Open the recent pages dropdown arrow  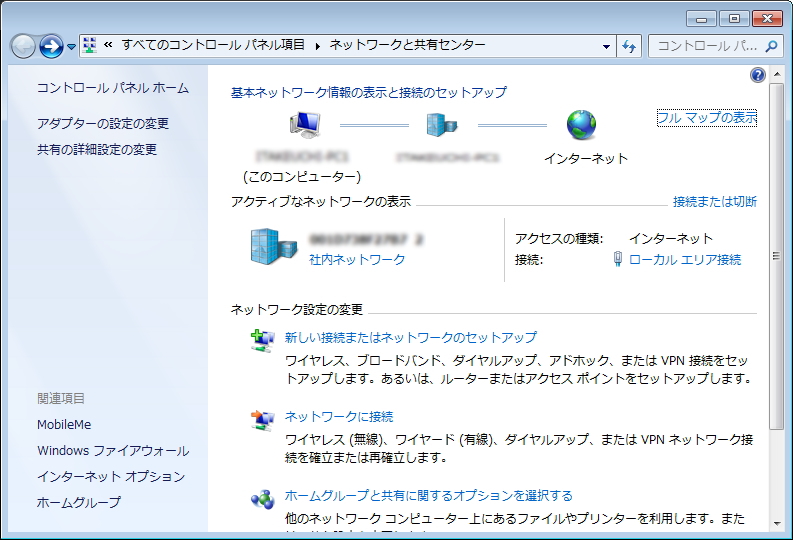(x=71, y=47)
